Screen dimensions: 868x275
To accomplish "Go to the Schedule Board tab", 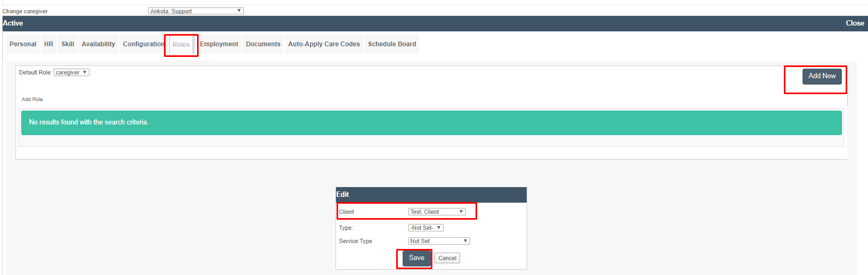I will pyautogui.click(x=392, y=44).
